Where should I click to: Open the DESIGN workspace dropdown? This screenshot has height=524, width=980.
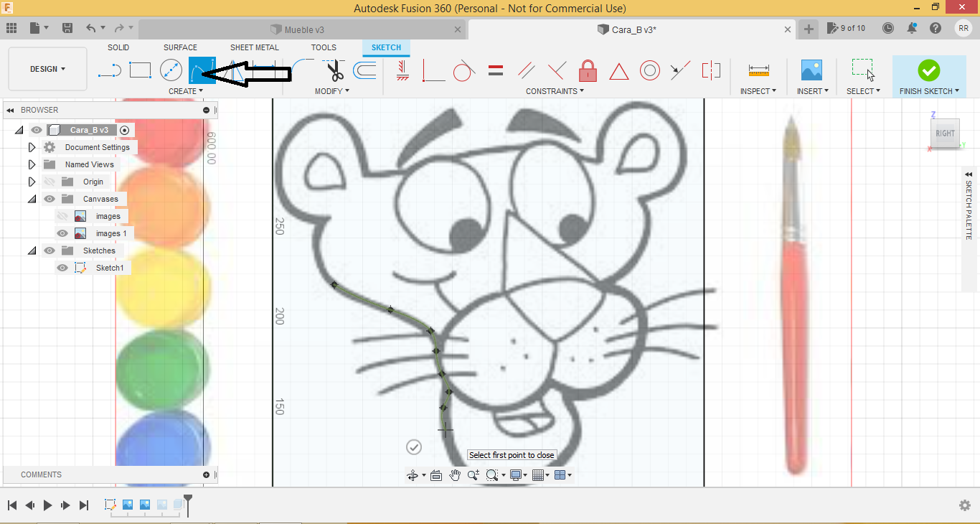tap(47, 69)
